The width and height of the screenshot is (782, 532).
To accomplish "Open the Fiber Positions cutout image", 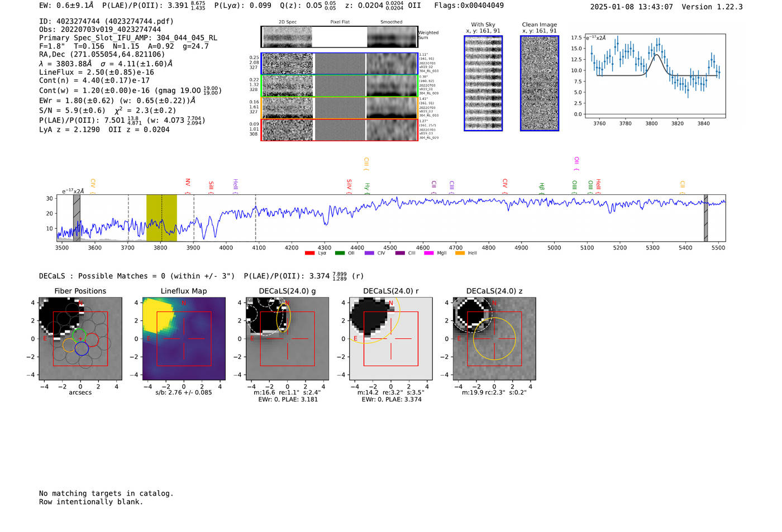I will 80,338.
